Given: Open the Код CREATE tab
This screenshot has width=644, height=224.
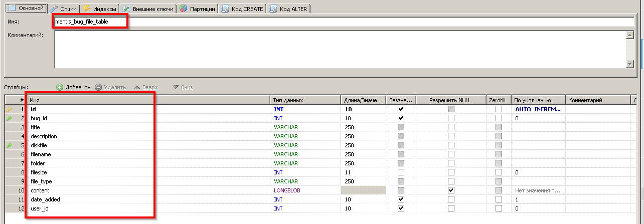Looking at the screenshot, I should [x=242, y=9].
